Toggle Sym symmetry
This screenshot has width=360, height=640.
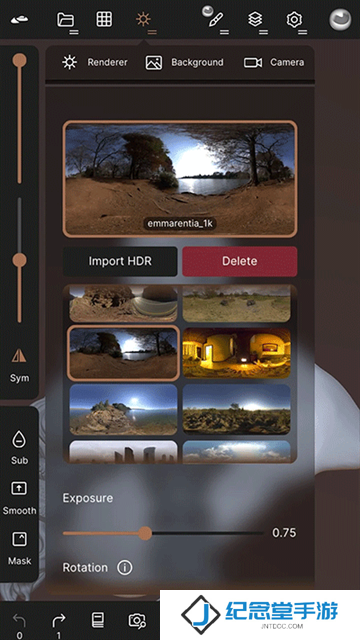click(19, 364)
